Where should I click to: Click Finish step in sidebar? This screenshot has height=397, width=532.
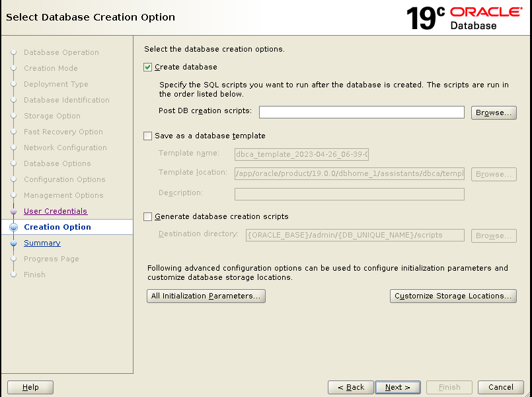coord(34,275)
